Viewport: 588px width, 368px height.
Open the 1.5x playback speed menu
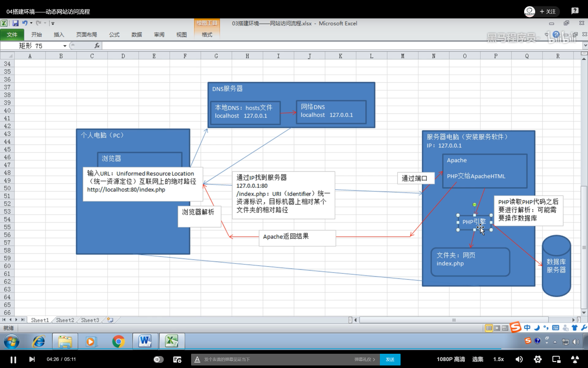point(498,359)
